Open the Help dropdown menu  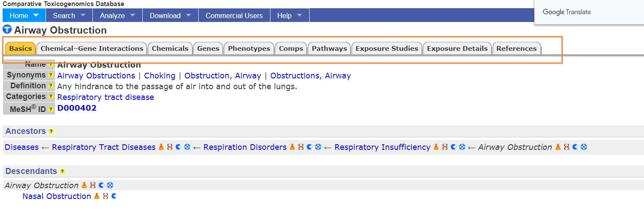pyautogui.click(x=290, y=16)
